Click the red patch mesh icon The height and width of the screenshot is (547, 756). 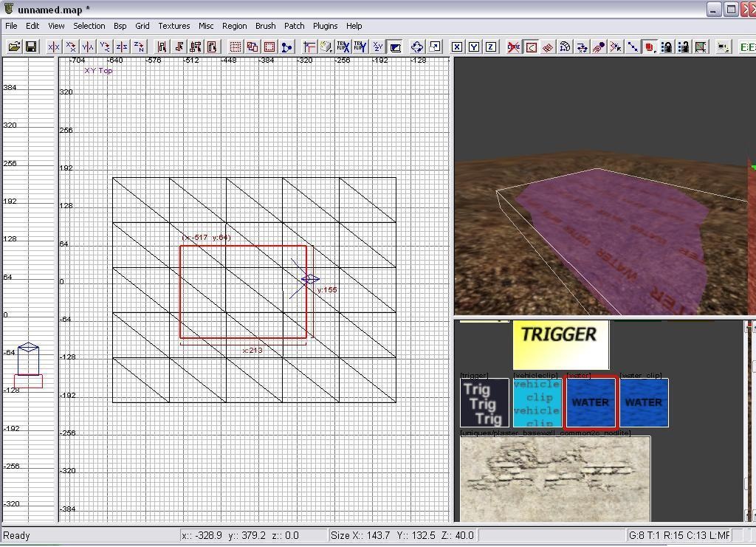coord(548,47)
